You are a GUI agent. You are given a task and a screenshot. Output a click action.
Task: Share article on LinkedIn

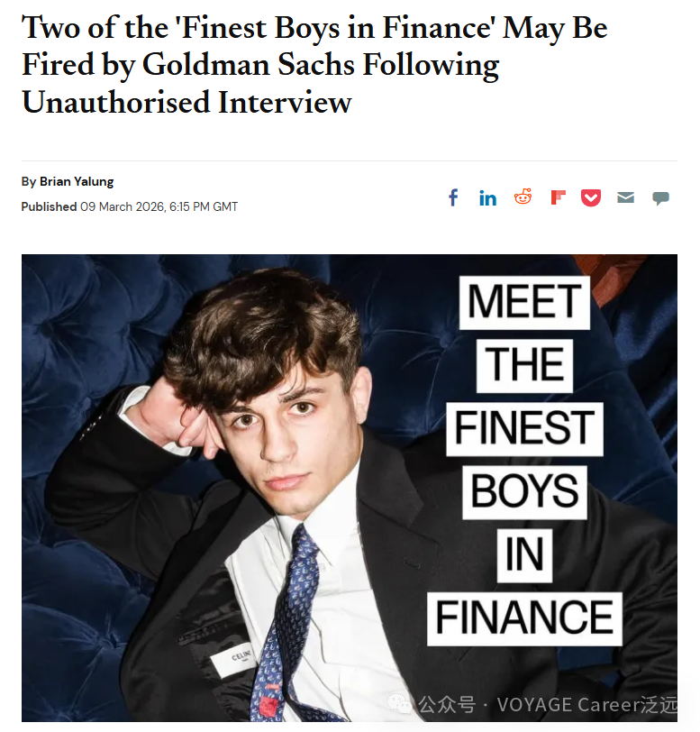[x=488, y=198]
